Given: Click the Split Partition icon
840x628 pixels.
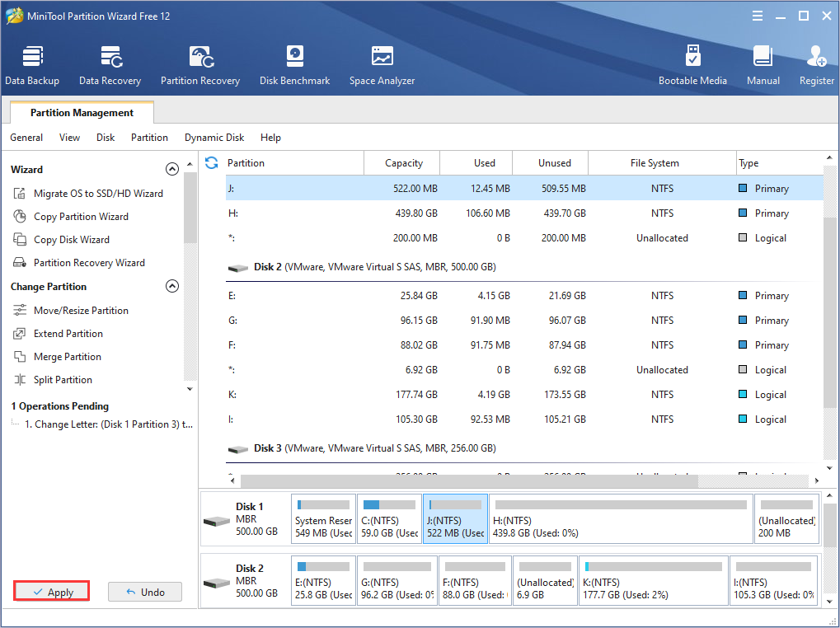Looking at the screenshot, I should coord(19,380).
